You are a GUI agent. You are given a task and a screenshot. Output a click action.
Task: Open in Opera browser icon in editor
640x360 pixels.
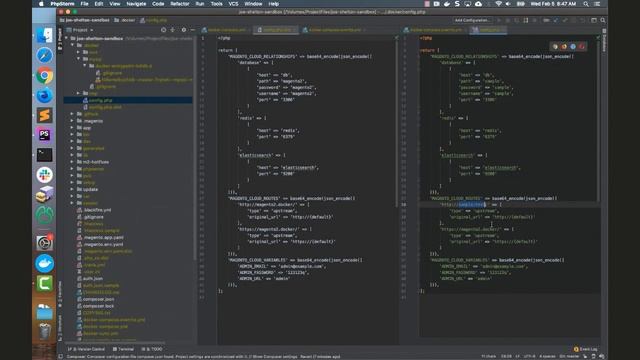coord(582,47)
